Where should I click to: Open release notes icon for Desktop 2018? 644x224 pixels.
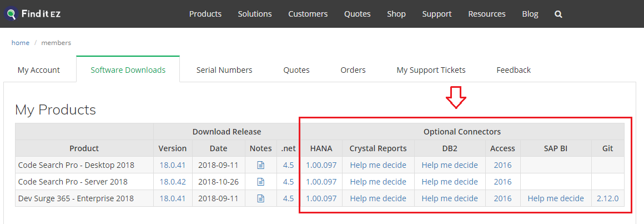pyautogui.click(x=260, y=165)
